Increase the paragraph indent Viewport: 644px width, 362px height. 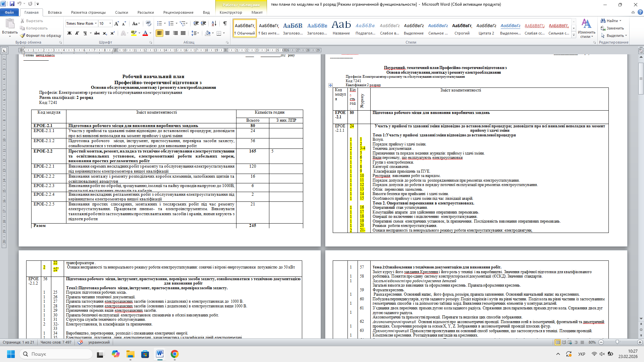point(203,23)
